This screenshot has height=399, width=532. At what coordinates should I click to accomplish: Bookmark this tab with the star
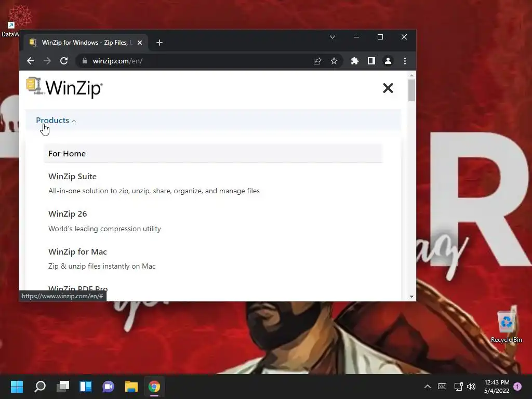(334, 61)
